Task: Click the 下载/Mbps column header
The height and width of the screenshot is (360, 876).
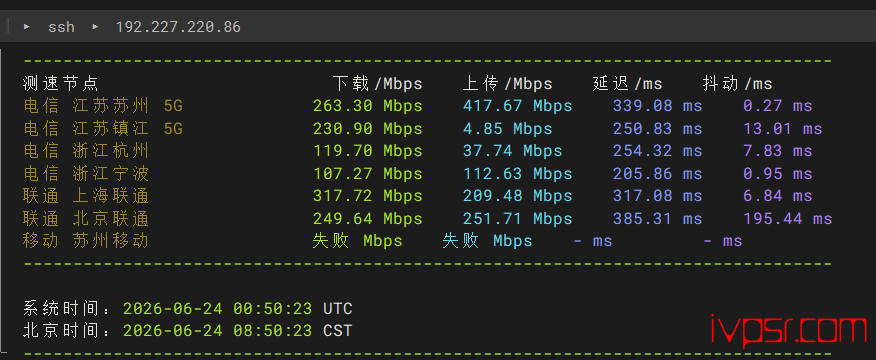Action: click(x=378, y=84)
